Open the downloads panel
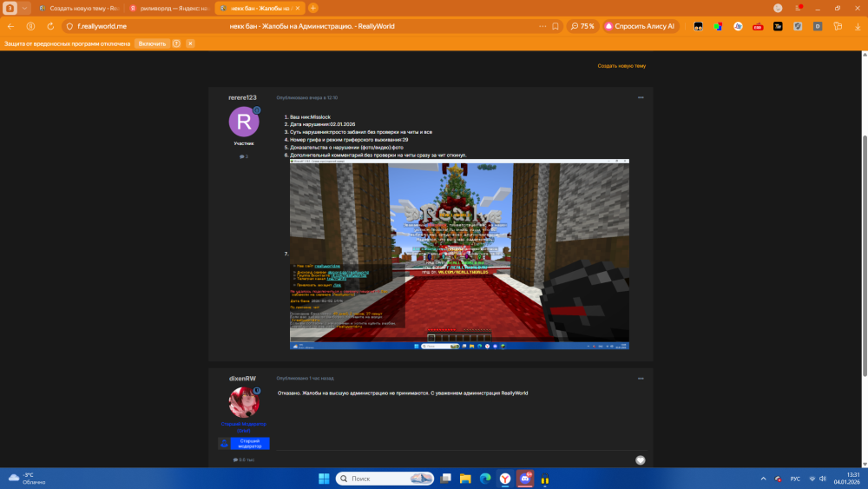 pos(858,26)
